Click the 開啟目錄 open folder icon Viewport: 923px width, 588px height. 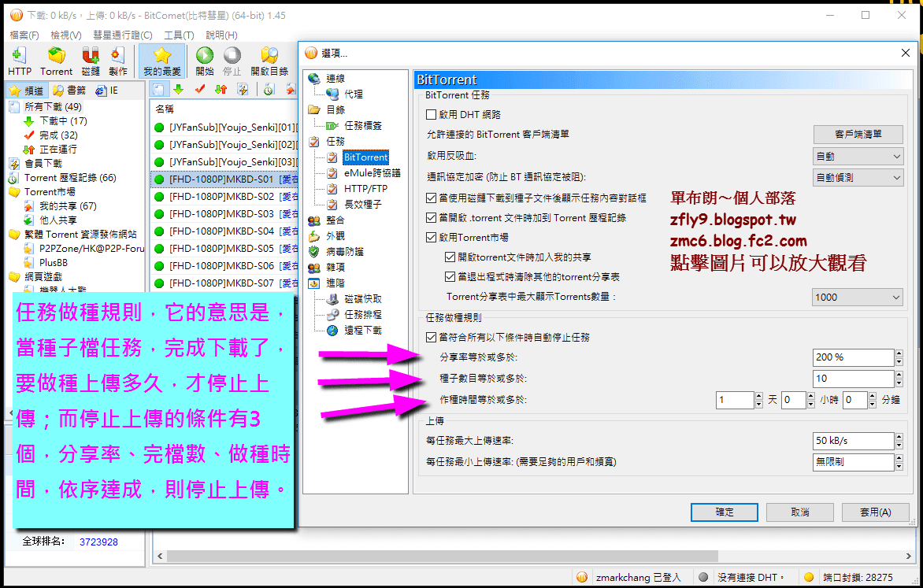pyautogui.click(x=269, y=61)
